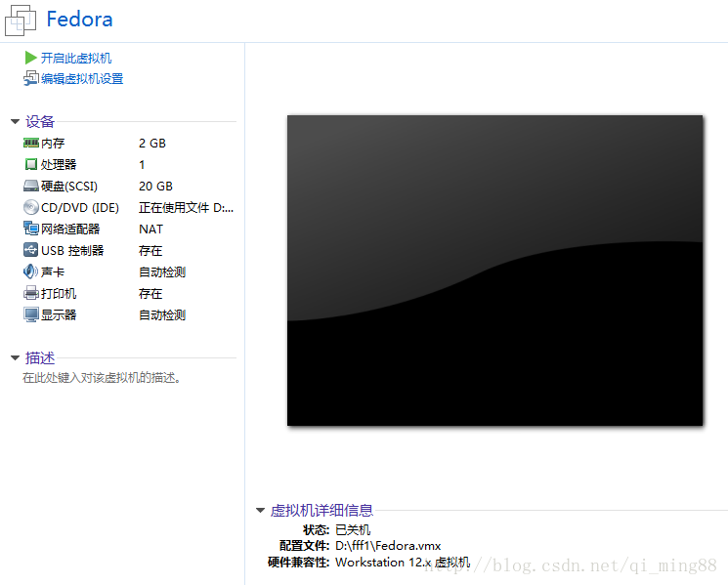This screenshot has height=585, width=728.
Task: Click the 2 GB memory value
Action: pos(152,143)
